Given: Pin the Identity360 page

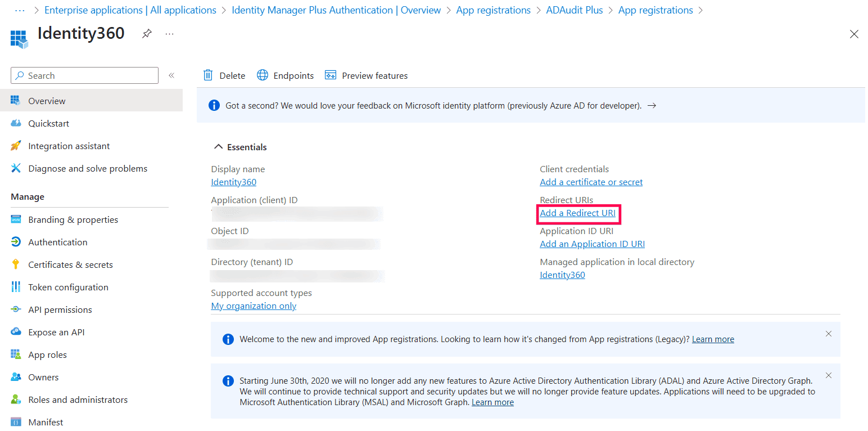Looking at the screenshot, I should pyautogui.click(x=147, y=34).
